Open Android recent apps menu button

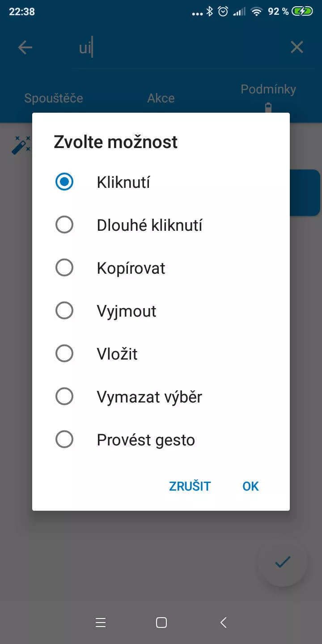[x=101, y=623]
